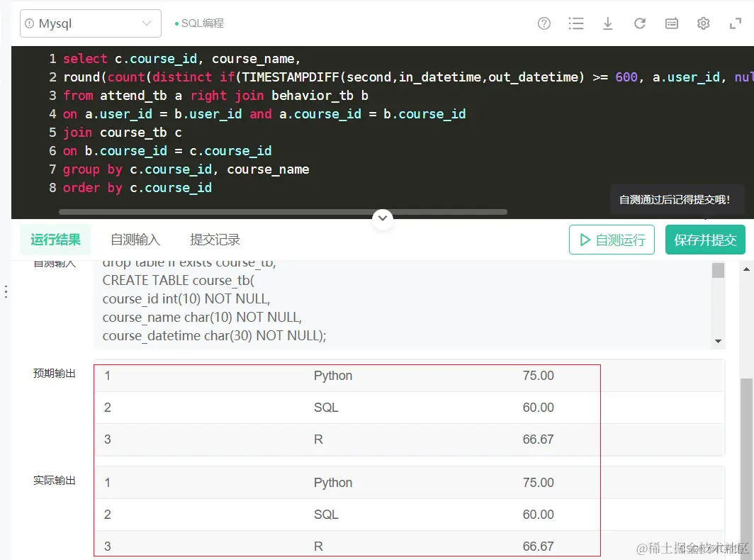The width and height of the screenshot is (754, 560).
Task: Click code line 7 group by clause
Action: click(186, 169)
